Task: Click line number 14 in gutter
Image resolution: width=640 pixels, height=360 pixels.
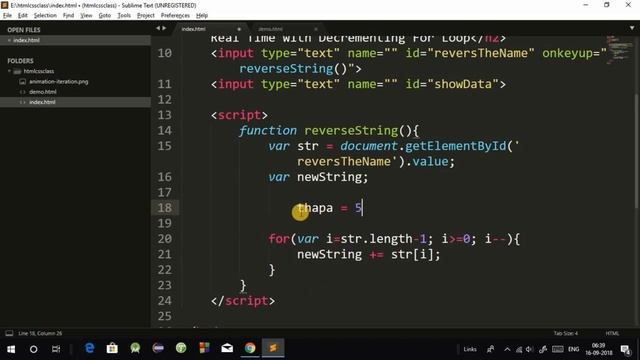Action: [164, 130]
